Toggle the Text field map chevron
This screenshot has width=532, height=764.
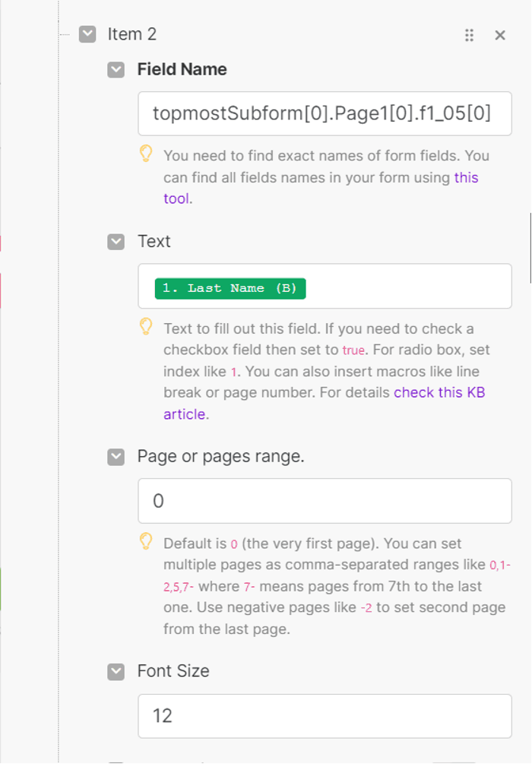click(116, 242)
